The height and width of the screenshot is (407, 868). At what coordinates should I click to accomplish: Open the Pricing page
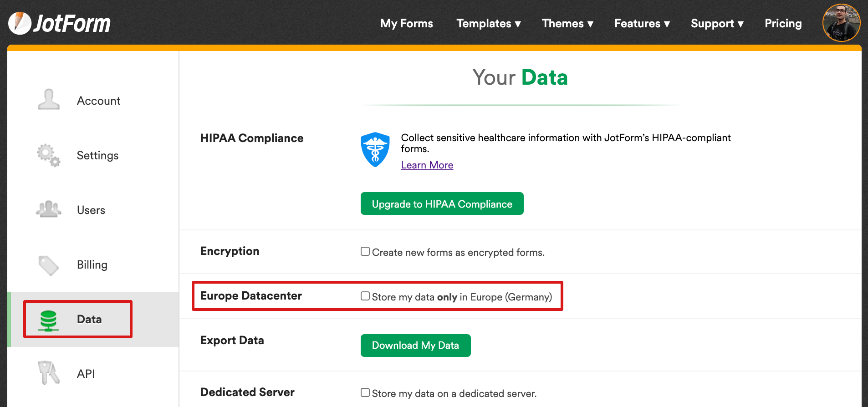point(783,24)
